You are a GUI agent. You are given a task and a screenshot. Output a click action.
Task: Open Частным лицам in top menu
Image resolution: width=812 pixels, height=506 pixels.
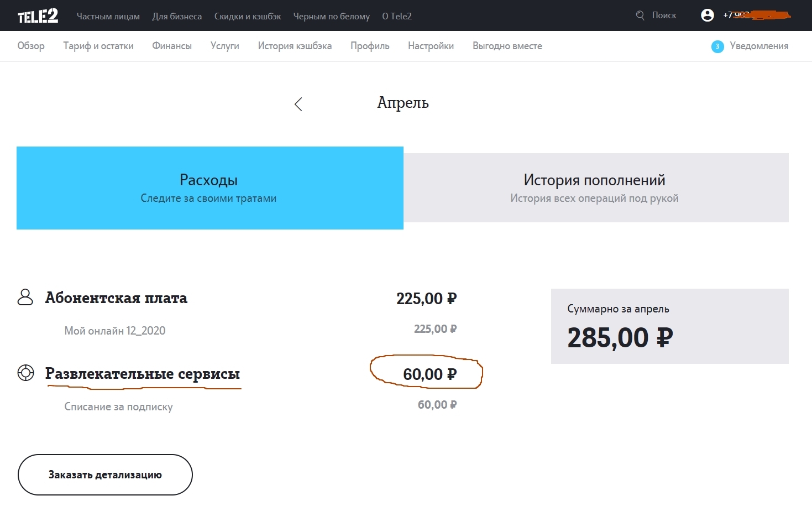pyautogui.click(x=108, y=16)
